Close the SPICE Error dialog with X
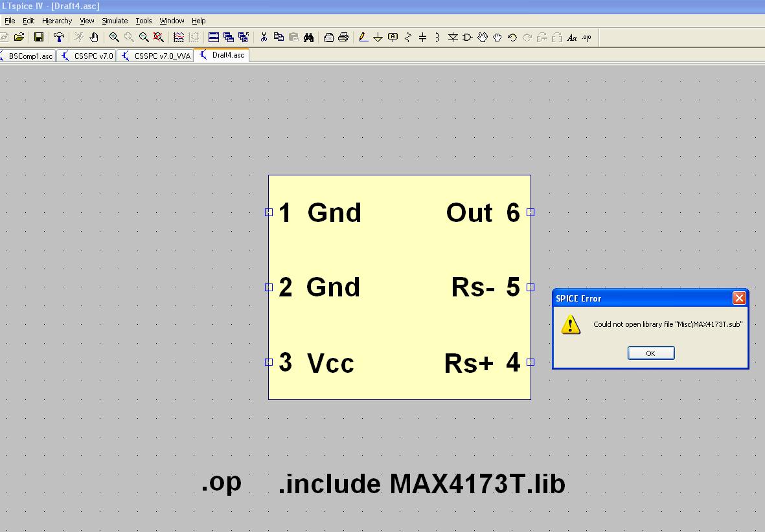 click(x=739, y=298)
